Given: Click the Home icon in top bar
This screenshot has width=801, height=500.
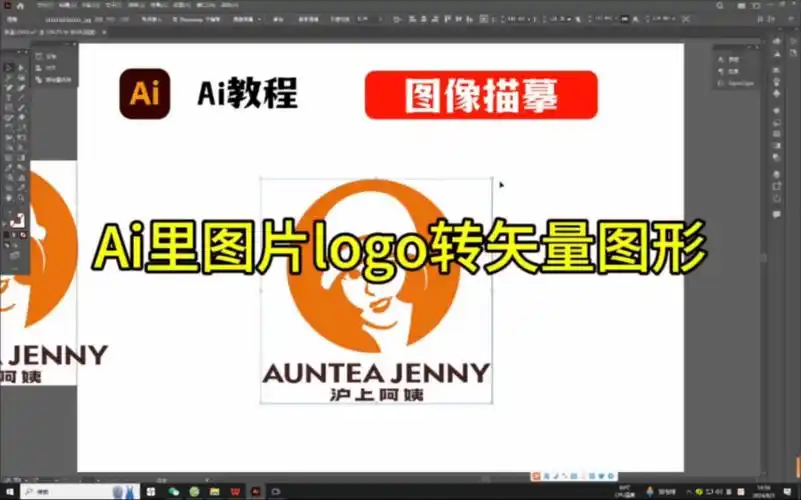Looking at the screenshot, I should pyautogui.click(x=19, y=6).
